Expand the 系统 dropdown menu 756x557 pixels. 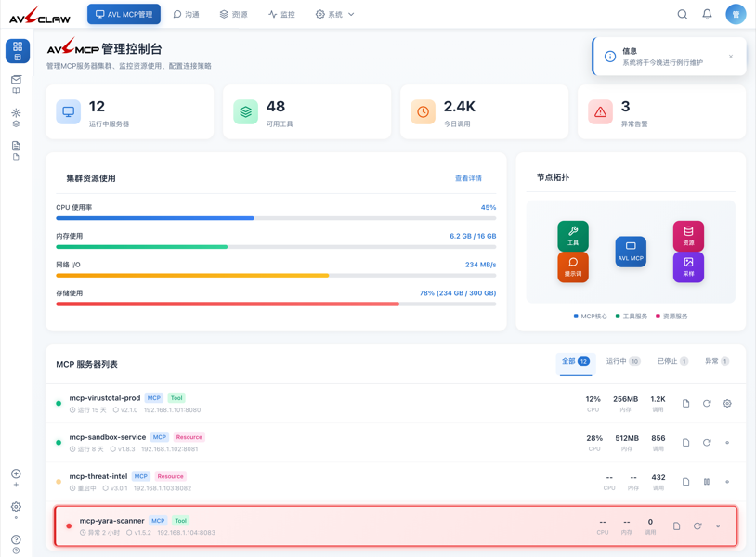point(335,15)
